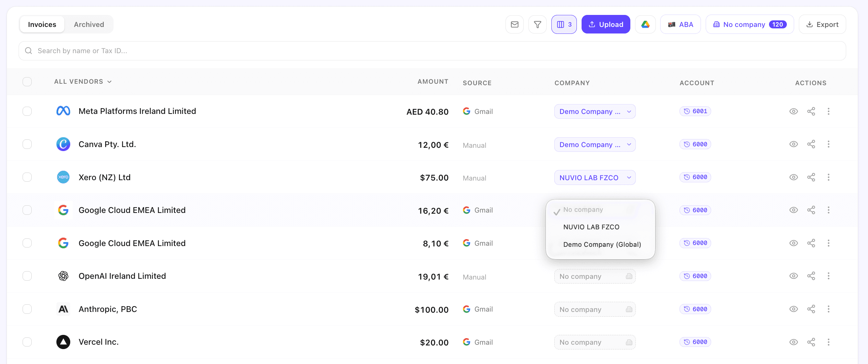The width and height of the screenshot is (868, 364).
Task: Click the Export button
Action: point(822,24)
